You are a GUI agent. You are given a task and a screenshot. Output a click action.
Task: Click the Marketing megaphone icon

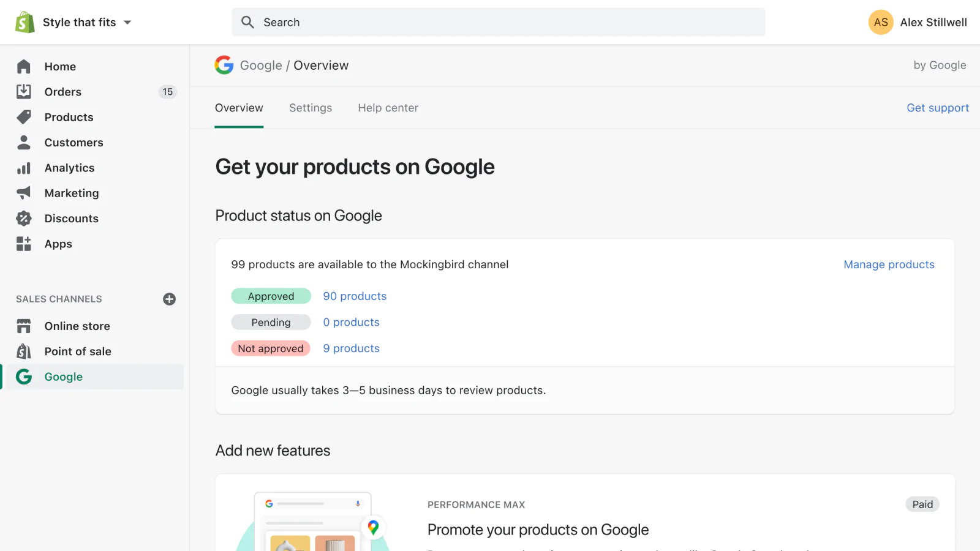point(24,193)
